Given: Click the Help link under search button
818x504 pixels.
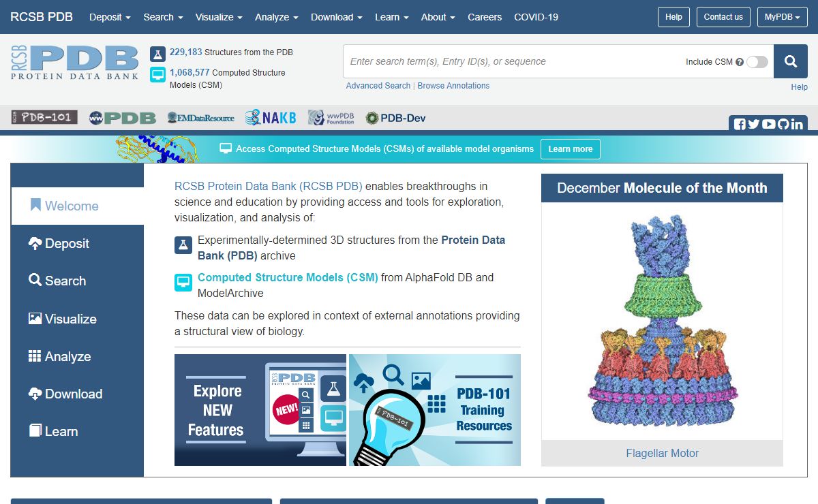Looking at the screenshot, I should (x=799, y=87).
